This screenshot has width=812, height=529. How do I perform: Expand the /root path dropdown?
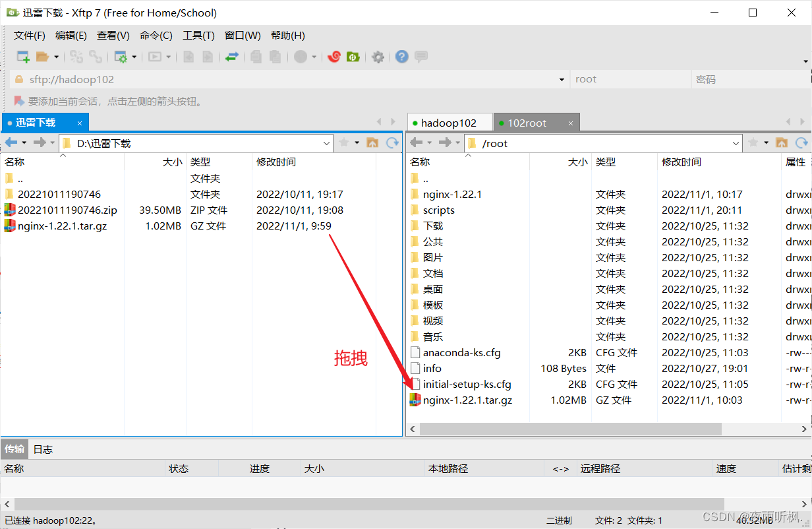point(736,143)
